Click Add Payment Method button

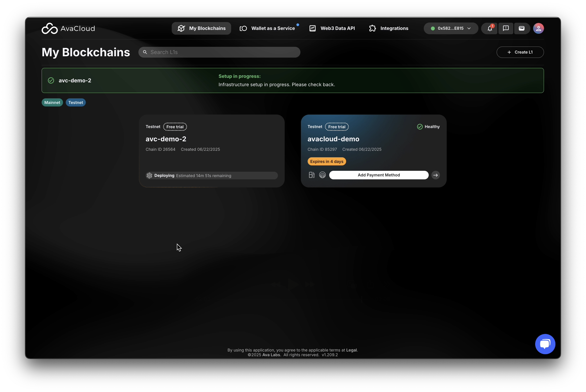tap(379, 175)
